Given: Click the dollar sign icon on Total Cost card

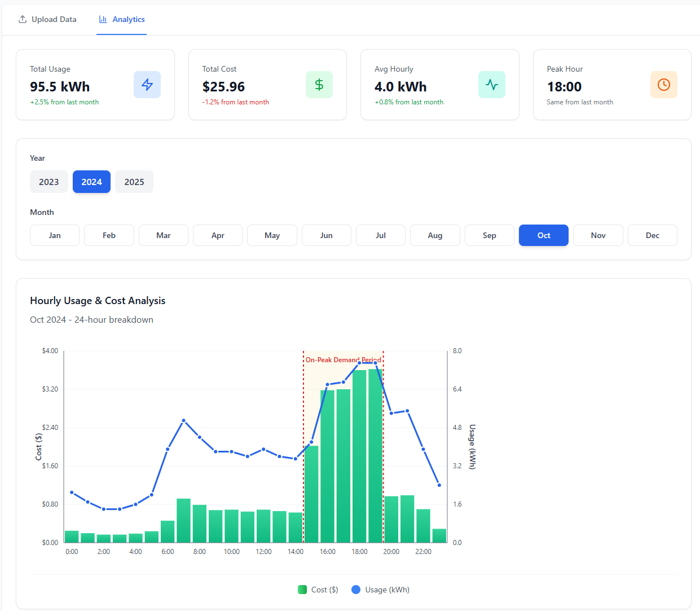Looking at the screenshot, I should [x=319, y=85].
